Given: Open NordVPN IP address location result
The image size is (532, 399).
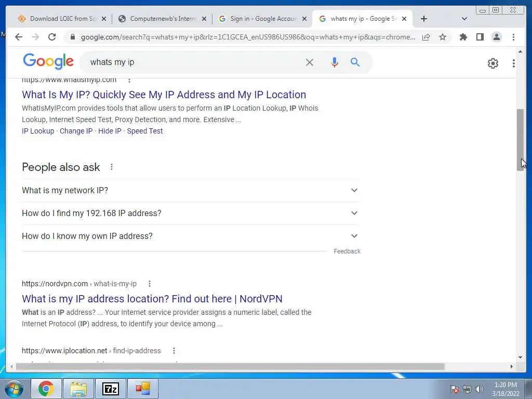Looking at the screenshot, I should click(152, 299).
